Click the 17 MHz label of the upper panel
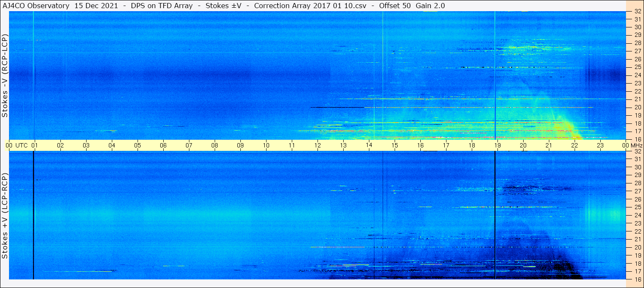Image resolution: width=644 pixels, height=288 pixels. coord(637,131)
